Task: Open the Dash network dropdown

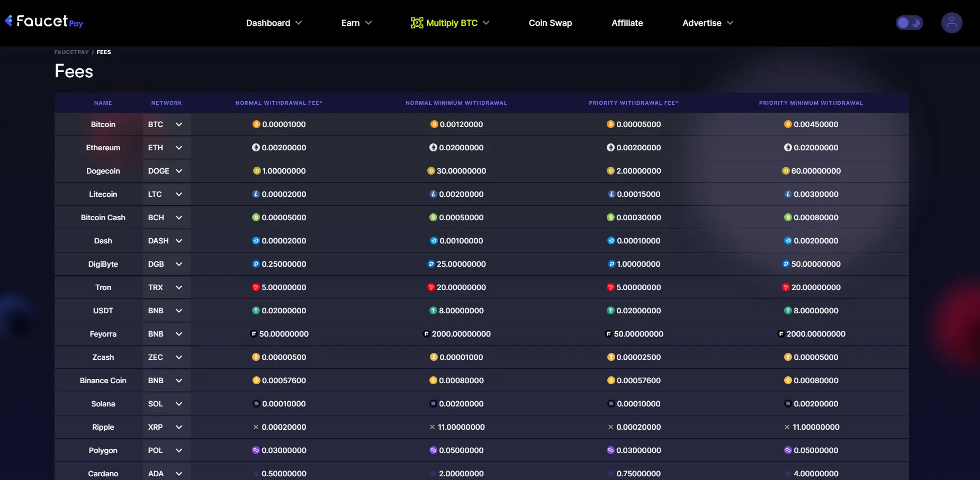Action: click(166, 241)
